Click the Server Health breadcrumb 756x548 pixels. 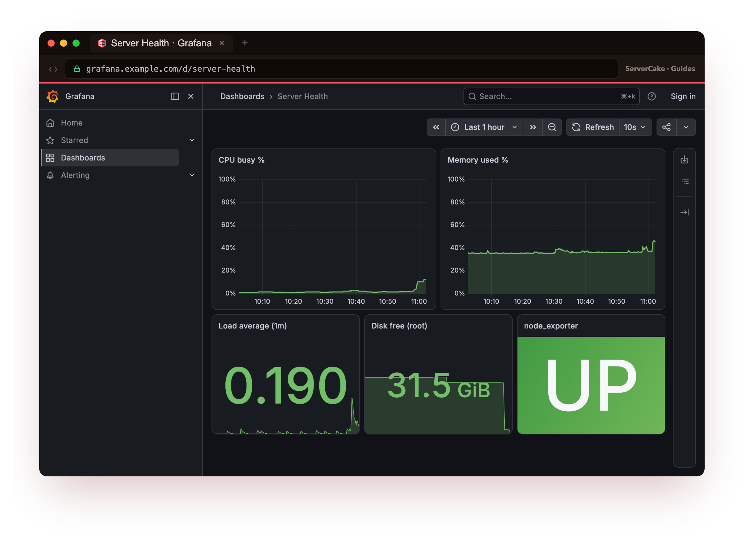[303, 97]
